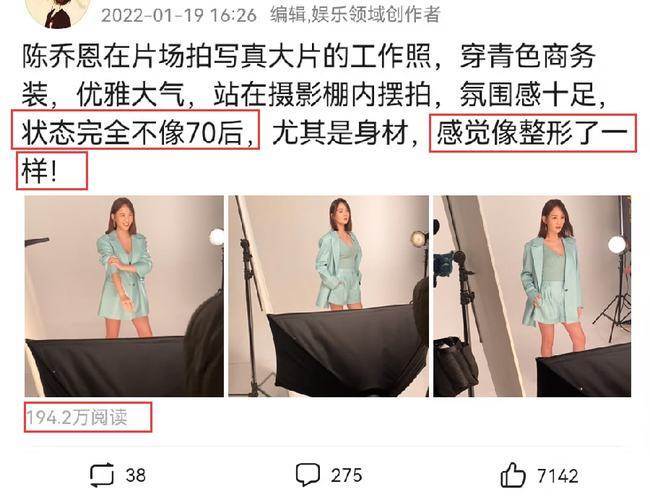650x500 pixels.
Task: Tap the text 尤其是身材
Action: pyautogui.click(x=340, y=133)
